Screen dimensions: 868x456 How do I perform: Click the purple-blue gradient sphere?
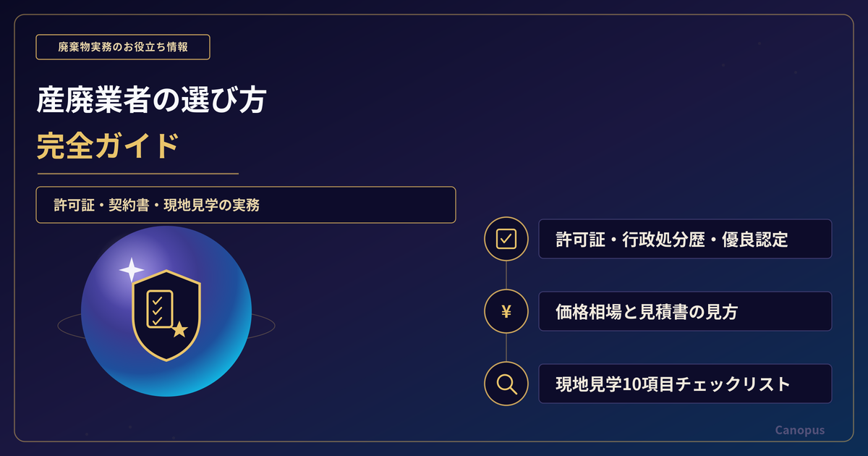click(x=166, y=311)
